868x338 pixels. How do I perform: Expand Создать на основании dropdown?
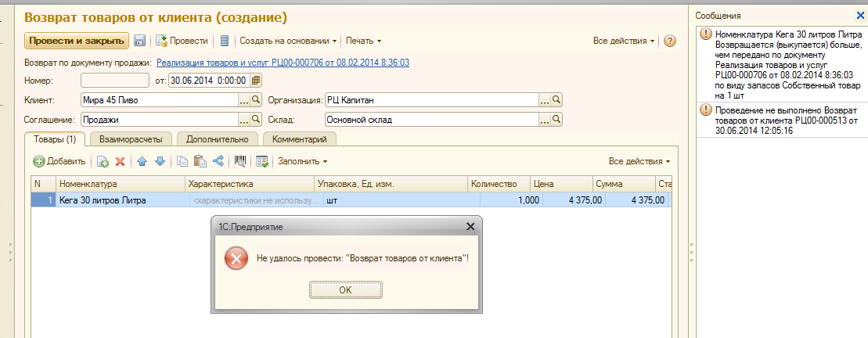[x=288, y=41]
